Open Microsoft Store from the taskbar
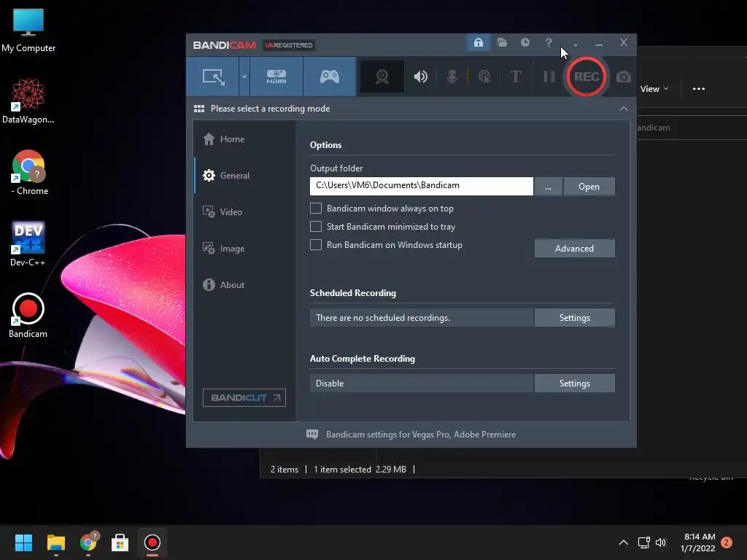Screen dimensions: 747x560 [x=120, y=542]
